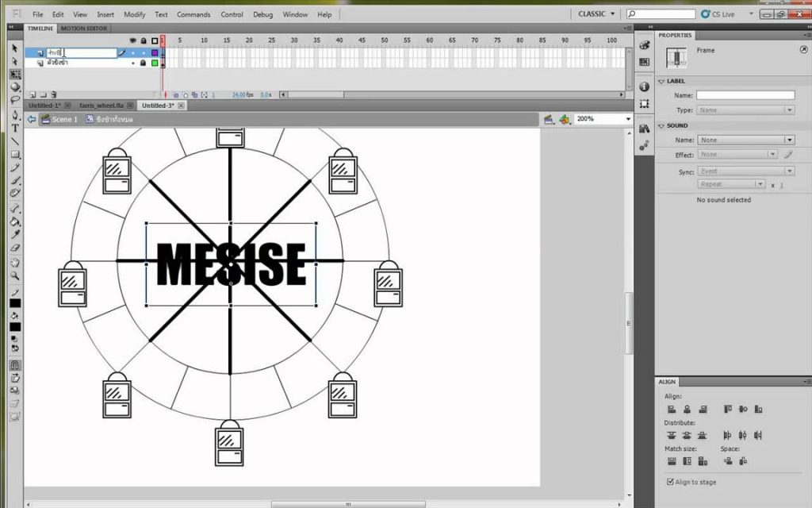Click Align left edge icon
This screenshot has height=508, width=812.
[x=672, y=409]
